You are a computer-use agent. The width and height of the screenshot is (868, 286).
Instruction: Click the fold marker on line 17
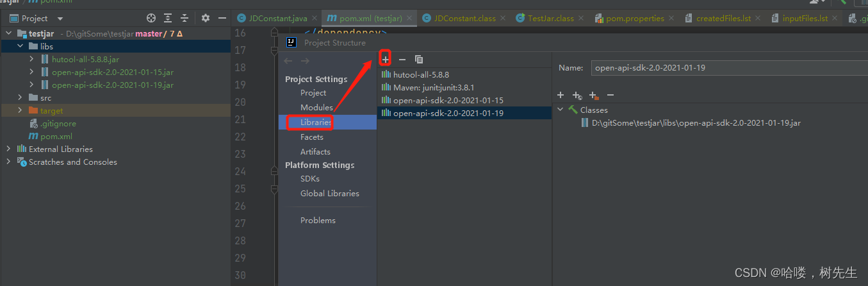[274, 51]
